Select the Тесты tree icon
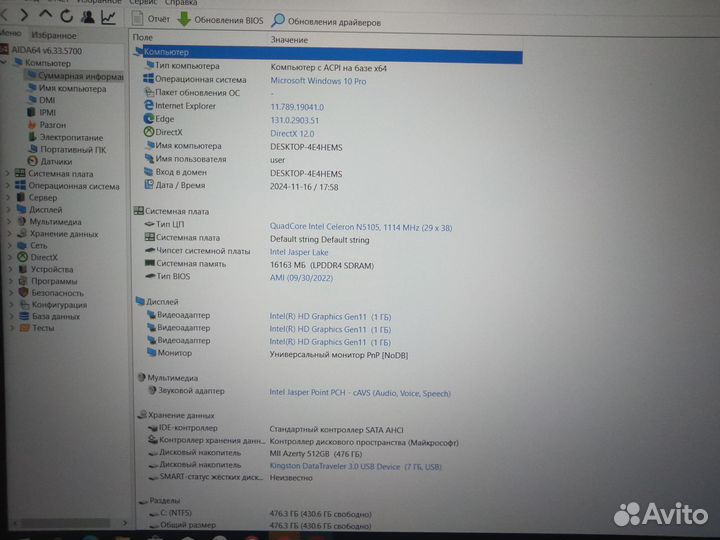This screenshot has width=720, height=540. click(21, 328)
